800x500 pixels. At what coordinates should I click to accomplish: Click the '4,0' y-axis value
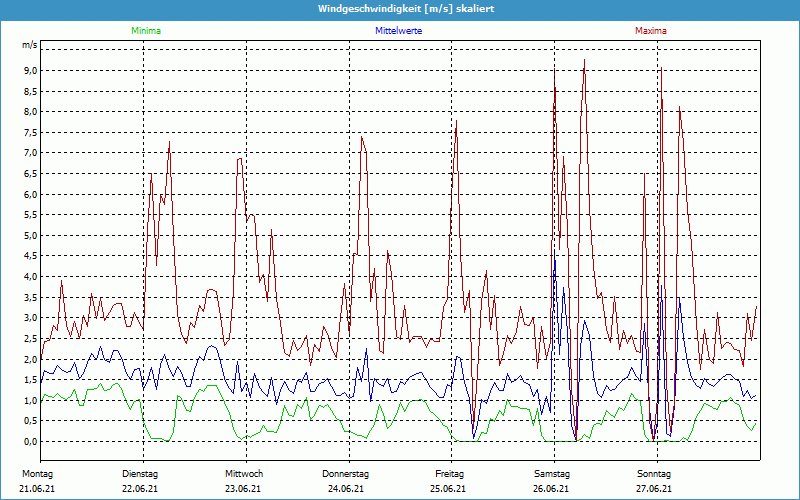click(31, 277)
